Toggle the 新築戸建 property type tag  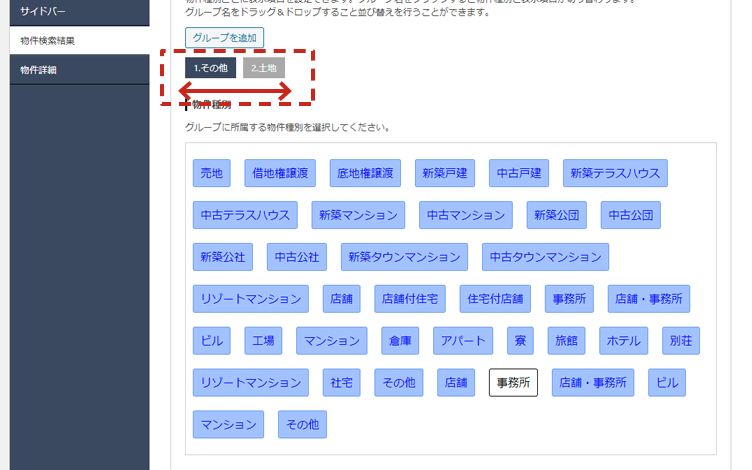pos(445,173)
